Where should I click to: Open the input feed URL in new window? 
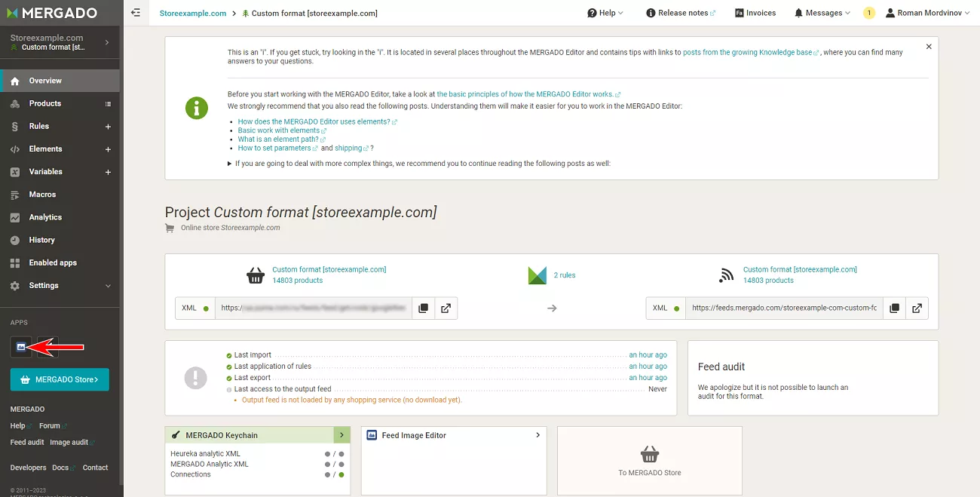tap(446, 308)
